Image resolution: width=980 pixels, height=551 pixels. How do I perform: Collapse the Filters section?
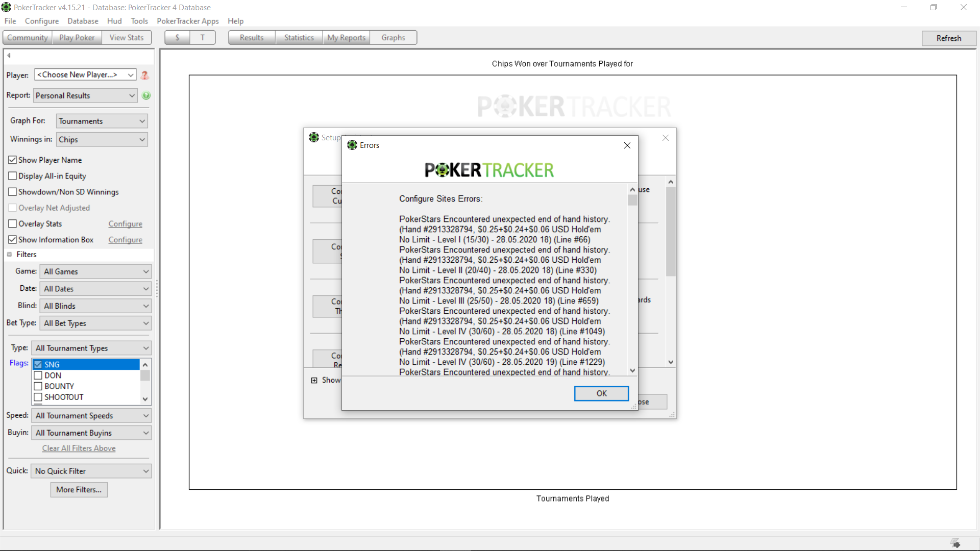click(9, 255)
